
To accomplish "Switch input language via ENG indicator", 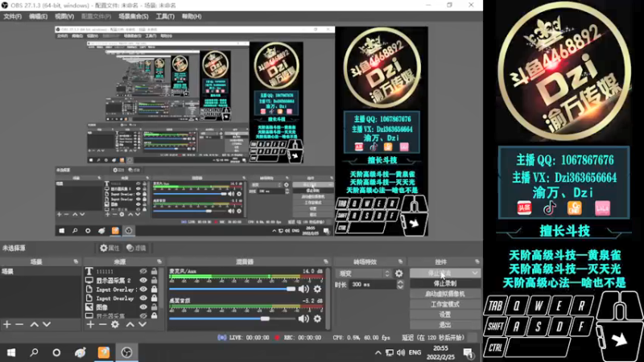I will (x=415, y=352).
